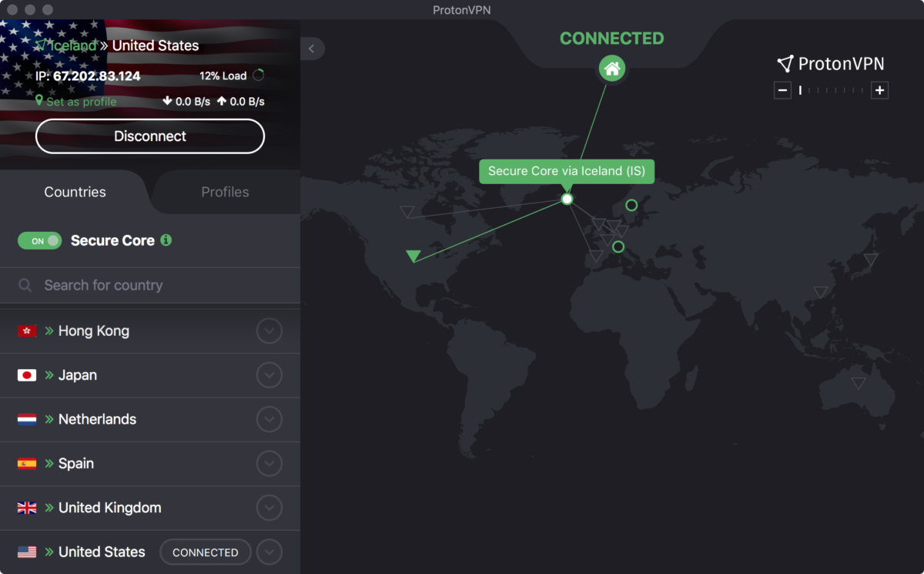The width and height of the screenshot is (924, 574).
Task: Click the Search for country field
Action: 150,286
